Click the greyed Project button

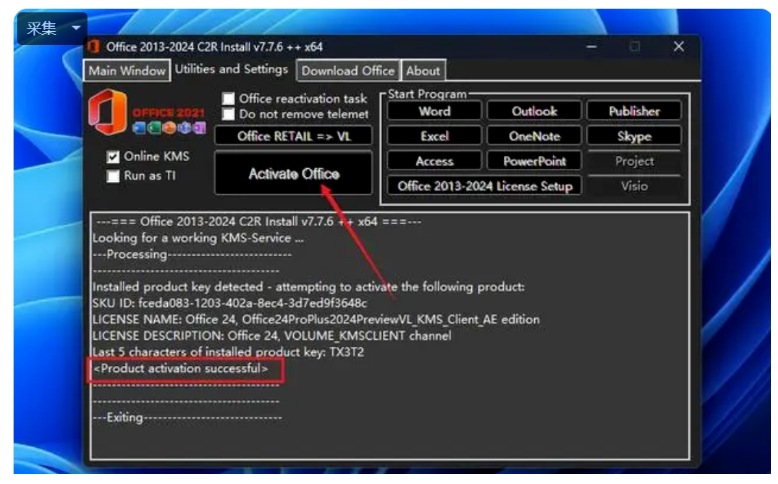tap(634, 161)
